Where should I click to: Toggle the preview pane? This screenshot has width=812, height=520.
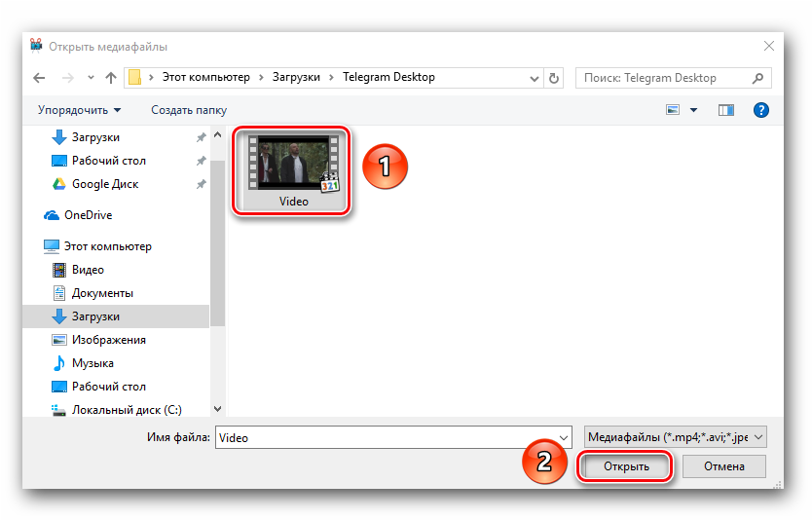coord(726,110)
